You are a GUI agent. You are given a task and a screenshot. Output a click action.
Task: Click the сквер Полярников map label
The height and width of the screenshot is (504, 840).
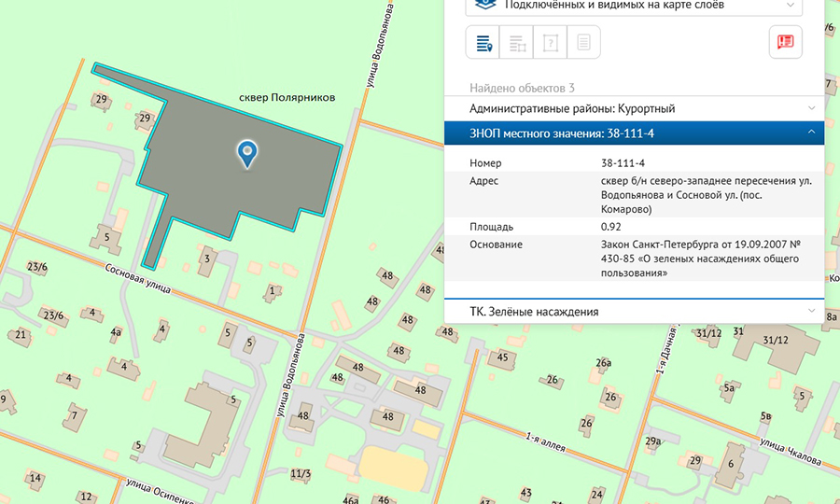287,97
